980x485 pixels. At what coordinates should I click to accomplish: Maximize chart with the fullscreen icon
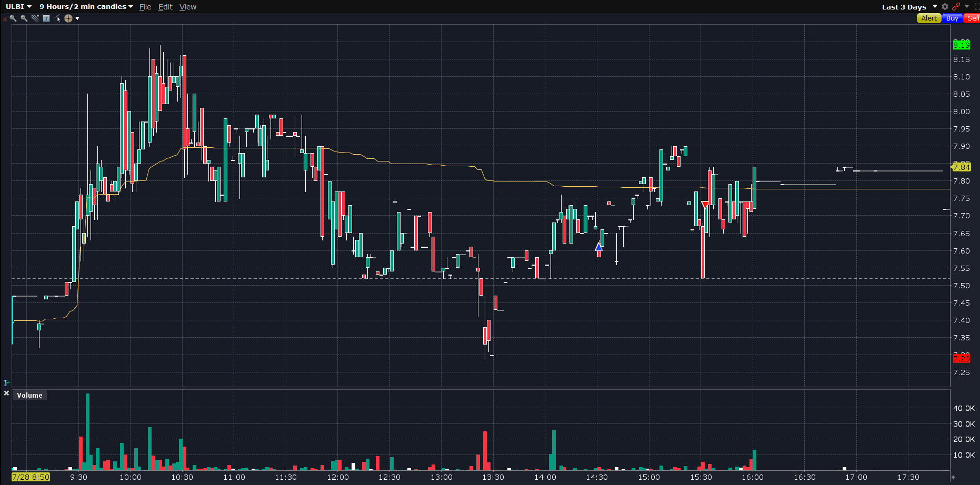[977, 7]
